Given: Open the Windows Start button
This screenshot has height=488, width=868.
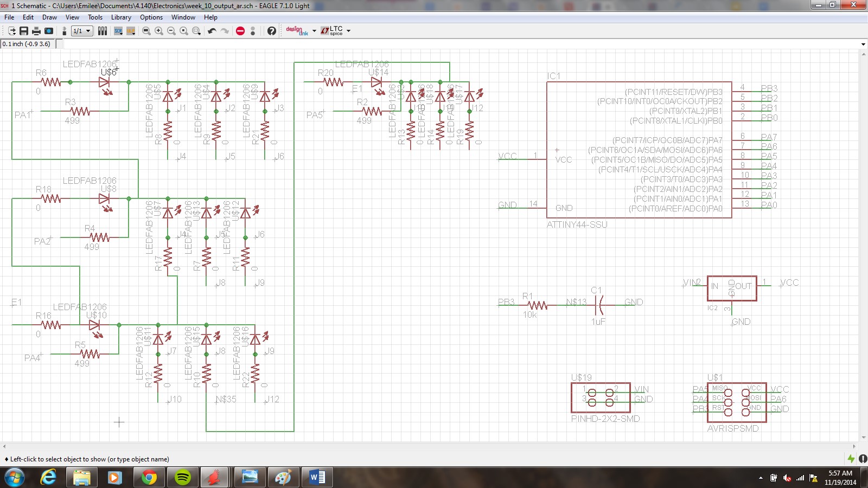Looking at the screenshot, I should [x=15, y=478].
